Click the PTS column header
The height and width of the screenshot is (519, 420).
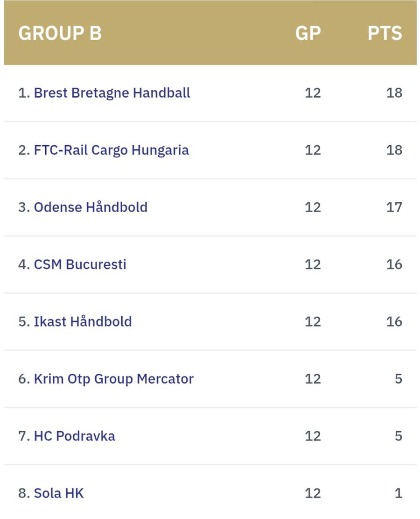(385, 34)
